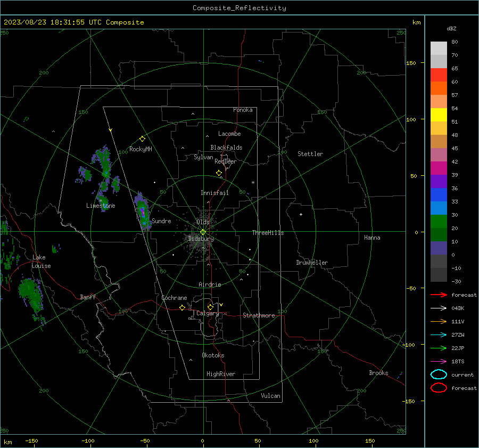
Task: Click the green 30 dBZ color swatch
Action: pos(439,222)
